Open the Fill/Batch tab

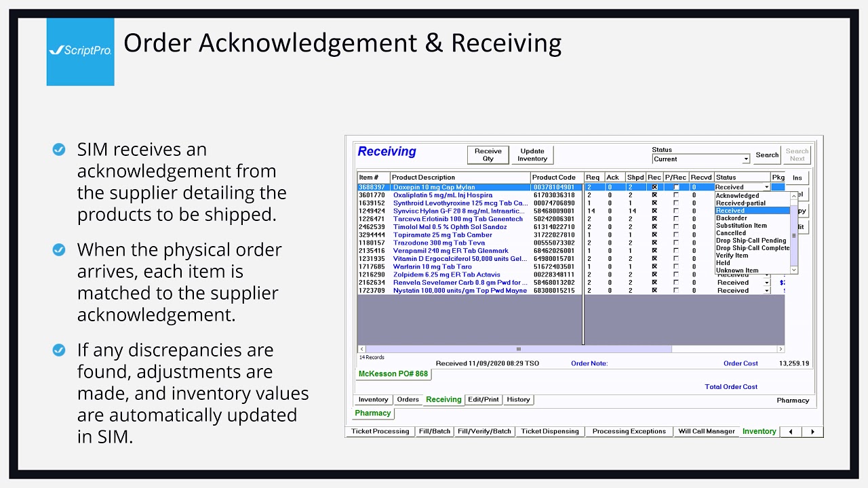point(435,431)
